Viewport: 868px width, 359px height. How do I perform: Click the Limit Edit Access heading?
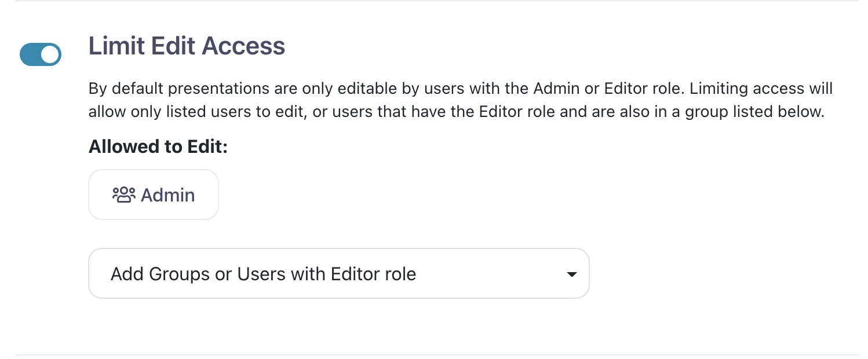tap(187, 46)
